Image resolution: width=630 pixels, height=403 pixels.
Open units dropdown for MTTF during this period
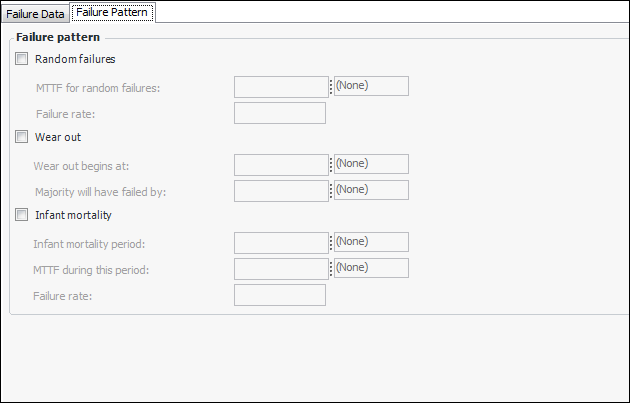click(371, 268)
